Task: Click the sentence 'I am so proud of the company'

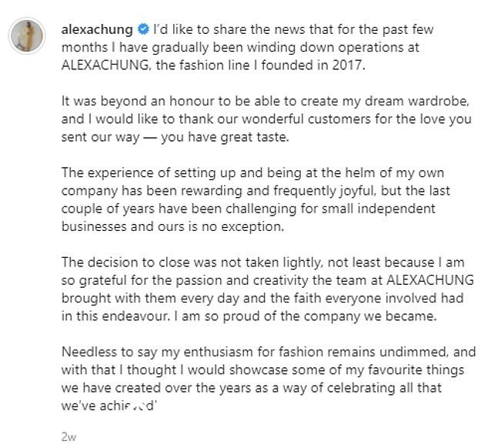Action: click(305, 316)
